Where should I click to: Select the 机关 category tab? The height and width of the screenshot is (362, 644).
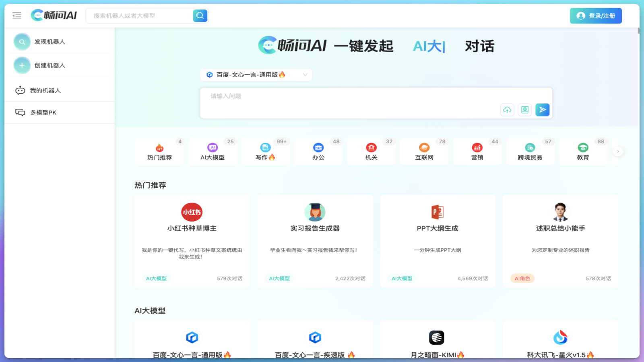pyautogui.click(x=371, y=152)
